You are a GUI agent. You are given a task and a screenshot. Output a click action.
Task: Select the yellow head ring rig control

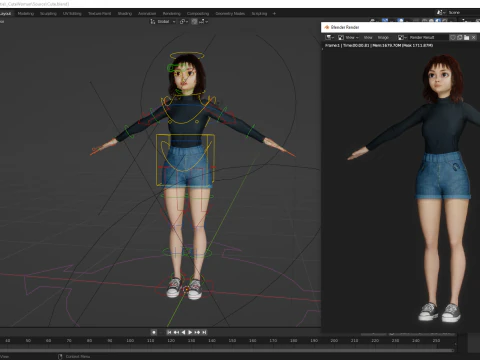click(186, 55)
